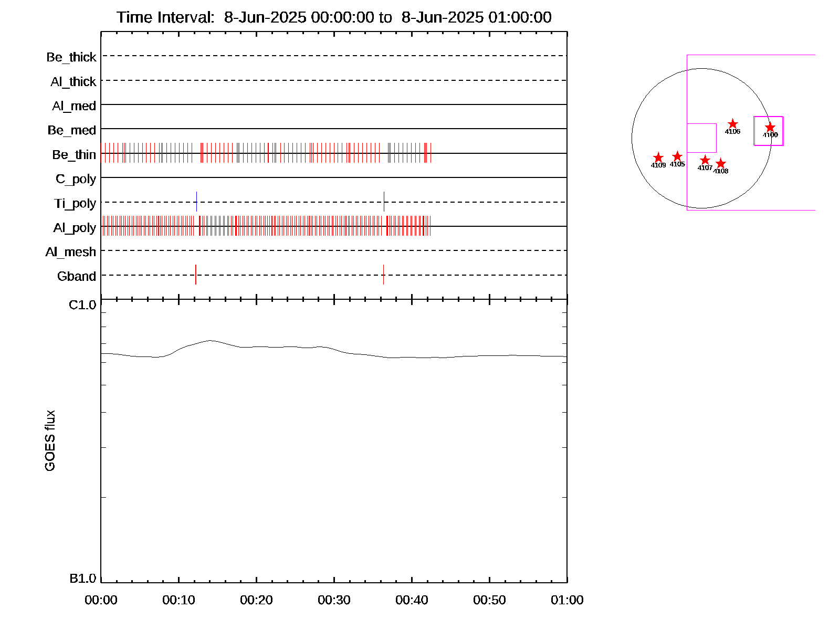
Task: Select the red star for region 4100
Action: tap(770, 128)
